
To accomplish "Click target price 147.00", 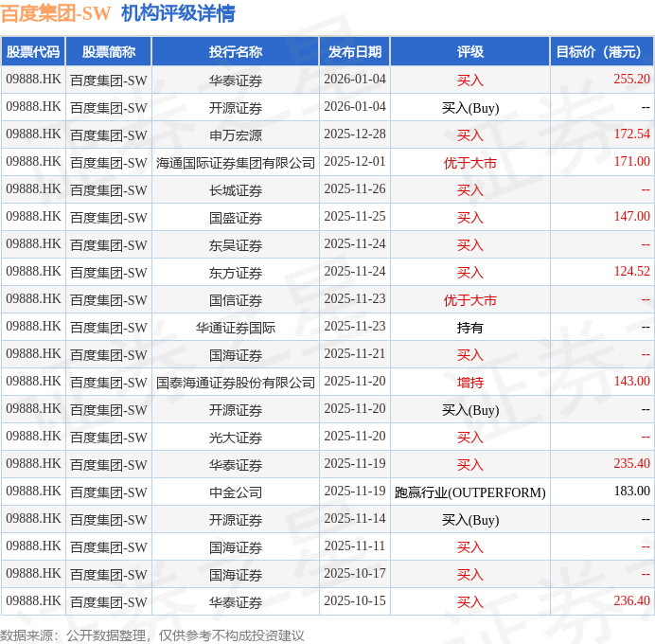I will 631,217.
